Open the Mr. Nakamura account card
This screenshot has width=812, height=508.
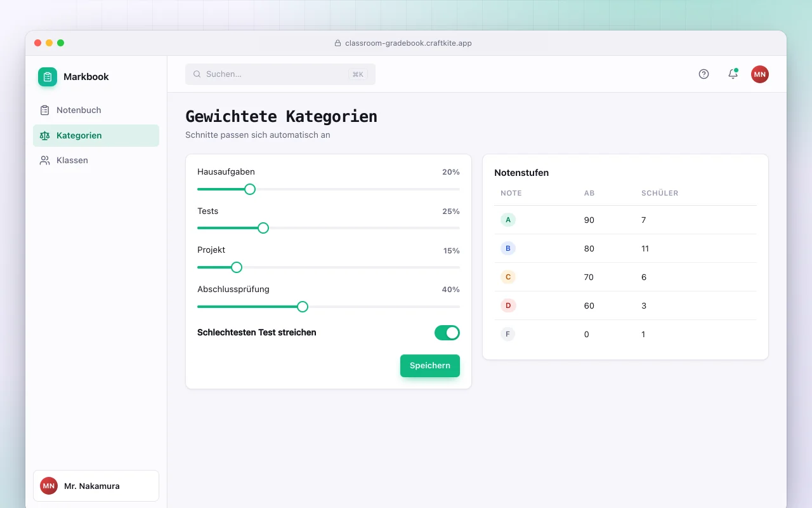click(x=96, y=486)
